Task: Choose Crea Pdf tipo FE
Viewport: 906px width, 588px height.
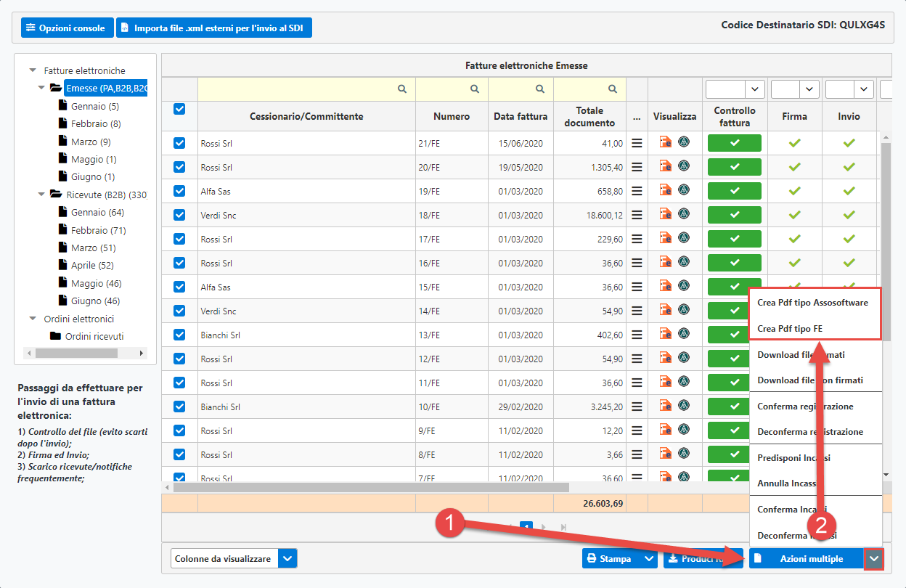Action: pos(790,328)
